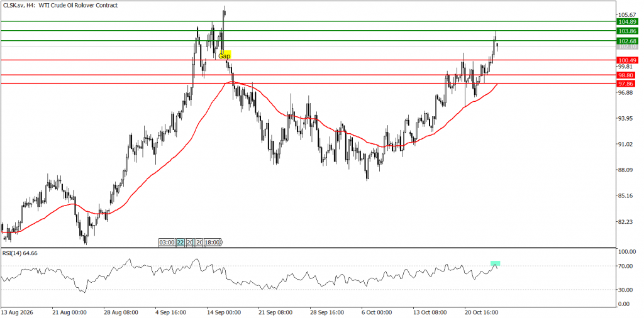The width and height of the screenshot is (644, 318).
Task: Click the 88.09 price axis value
Action: click(x=627, y=170)
